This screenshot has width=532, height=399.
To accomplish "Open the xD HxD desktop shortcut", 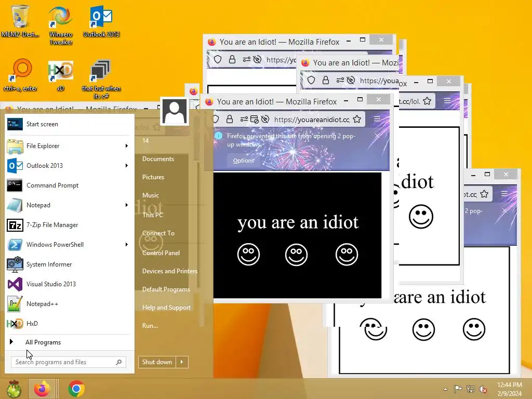I will 60,75.
